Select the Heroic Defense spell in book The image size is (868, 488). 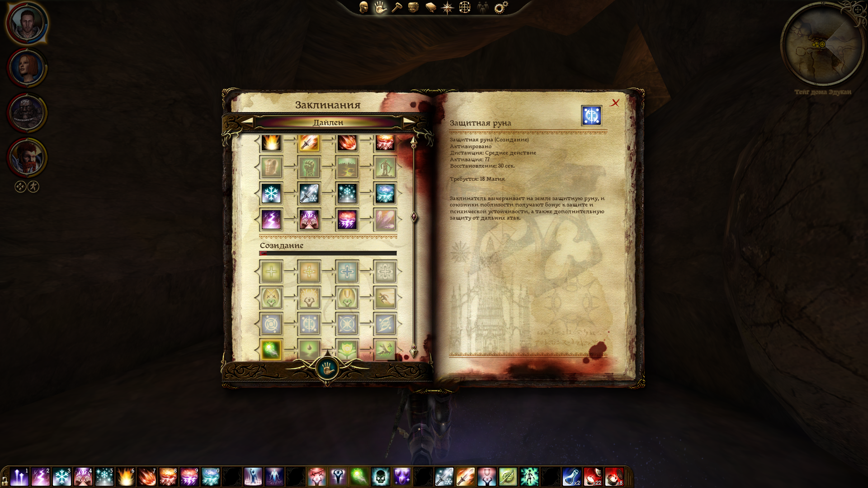347,298
